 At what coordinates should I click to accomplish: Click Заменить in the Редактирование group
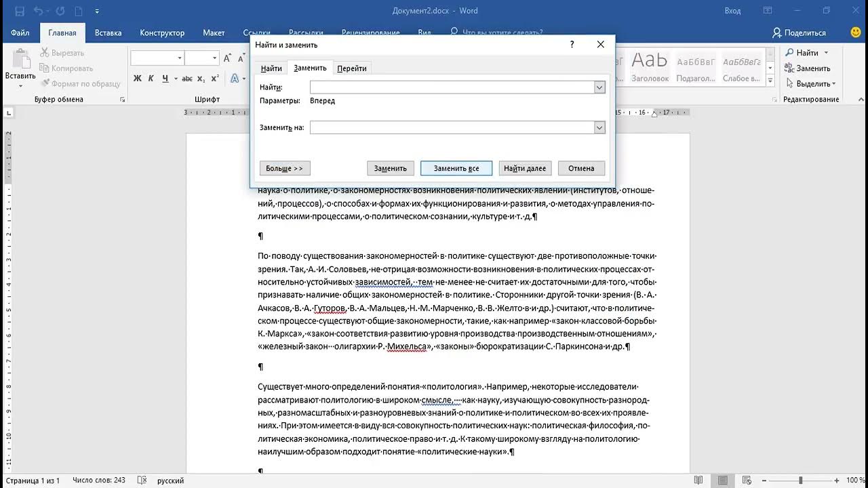click(x=808, y=68)
